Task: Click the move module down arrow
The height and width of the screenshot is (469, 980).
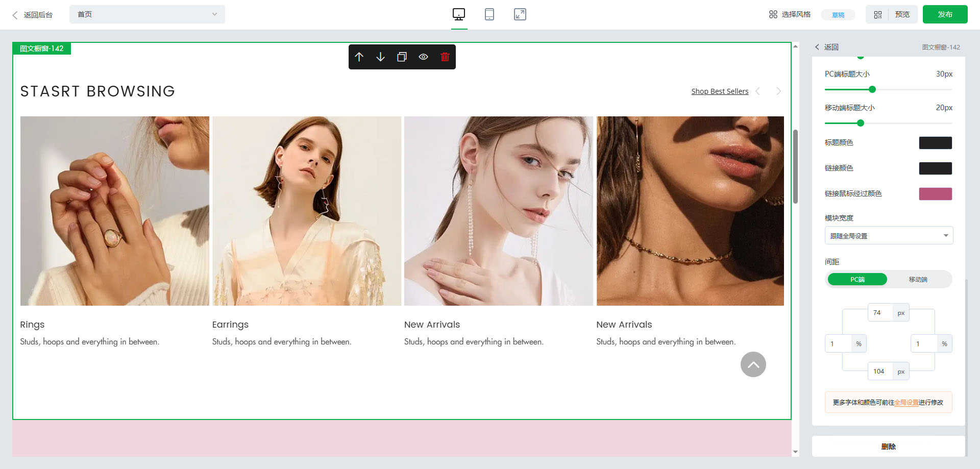Action: pos(380,57)
